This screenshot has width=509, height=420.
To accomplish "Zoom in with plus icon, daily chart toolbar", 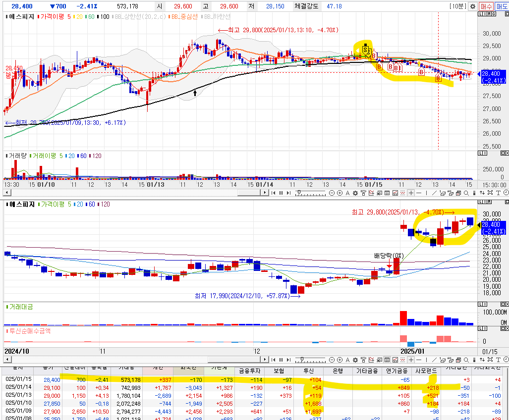I will [339, 360].
